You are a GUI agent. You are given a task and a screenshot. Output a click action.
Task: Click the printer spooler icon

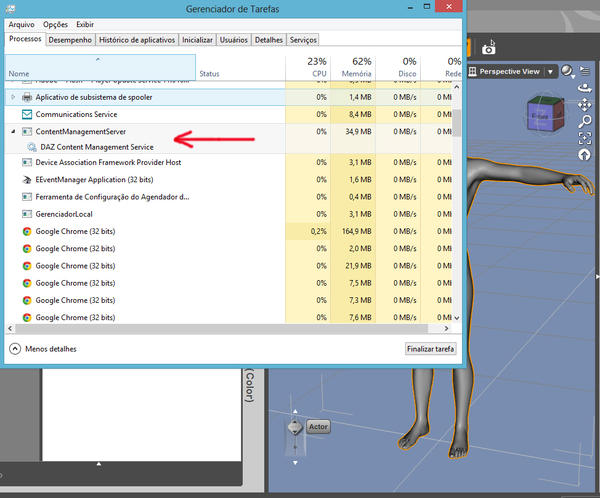pyautogui.click(x=27, y=97)
